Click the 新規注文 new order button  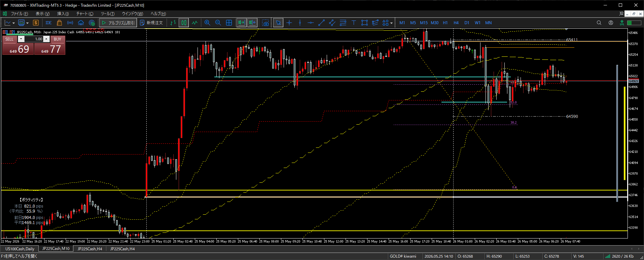tap(151, 23)
